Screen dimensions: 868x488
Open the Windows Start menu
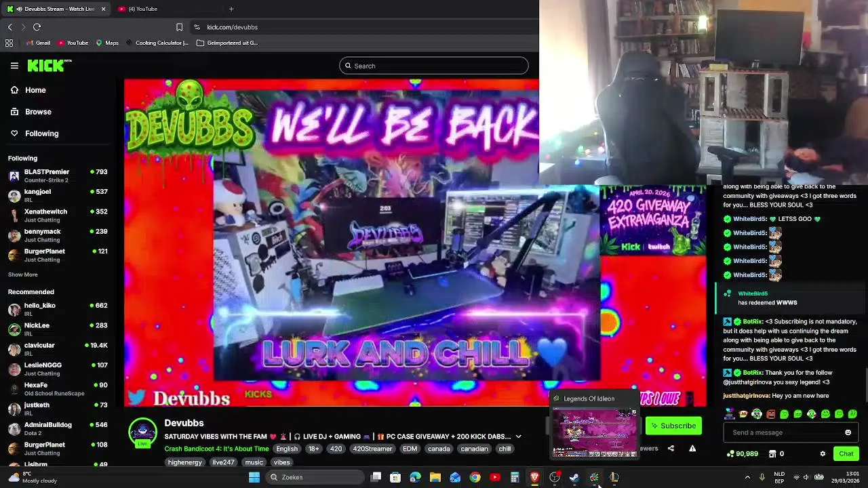click(x=254, y=477)
